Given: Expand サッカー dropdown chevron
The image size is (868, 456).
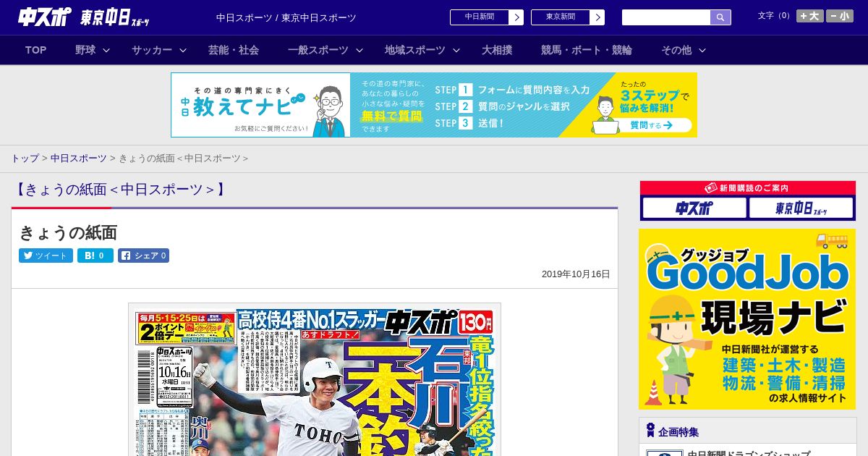Looking at the screenshot, I should [183, 50].
